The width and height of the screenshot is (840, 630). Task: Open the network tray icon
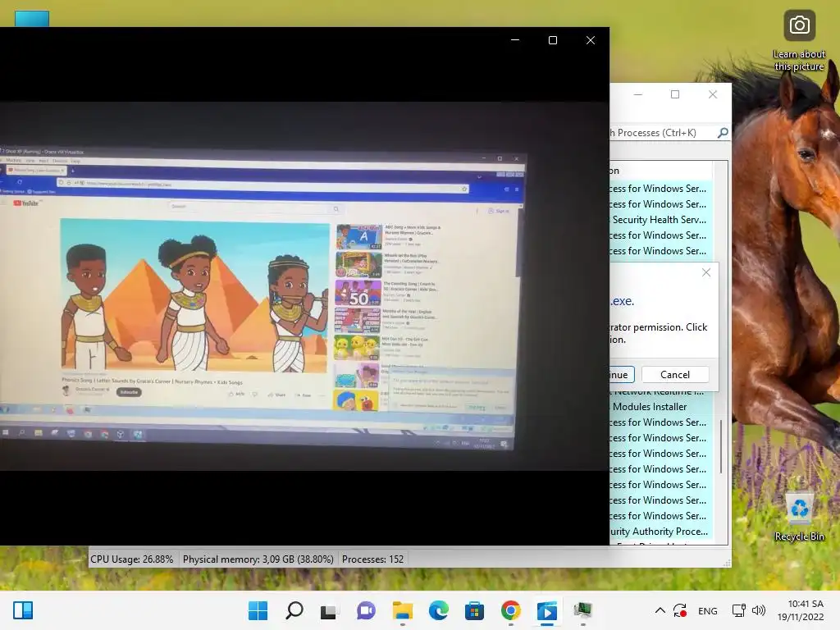coord(738,610)
